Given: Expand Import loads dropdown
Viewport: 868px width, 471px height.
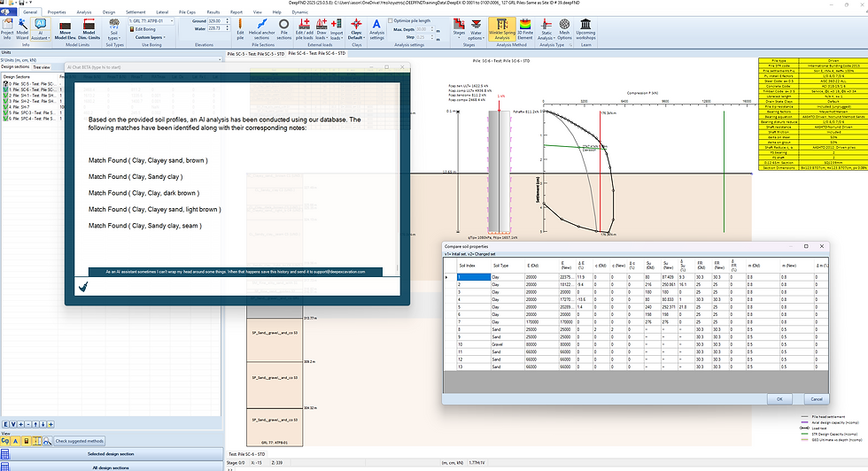Looking at the screenshot, I should tap(336, 29).
